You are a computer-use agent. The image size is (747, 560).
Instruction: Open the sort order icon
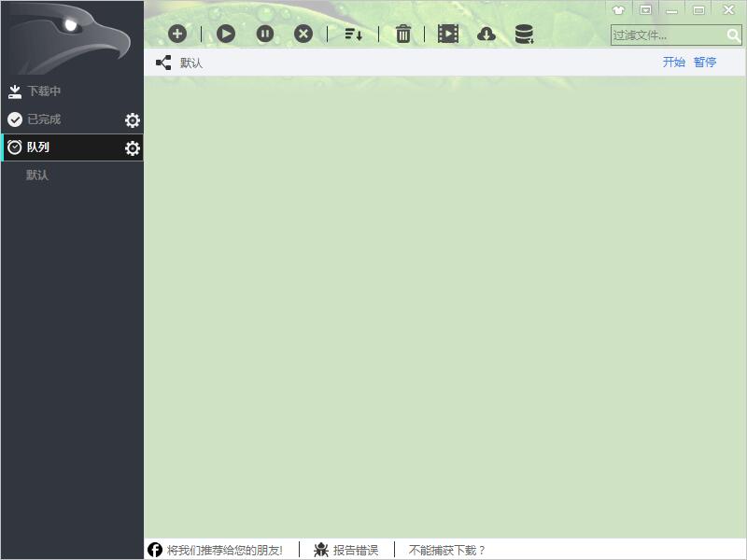[x=354, y=35]
